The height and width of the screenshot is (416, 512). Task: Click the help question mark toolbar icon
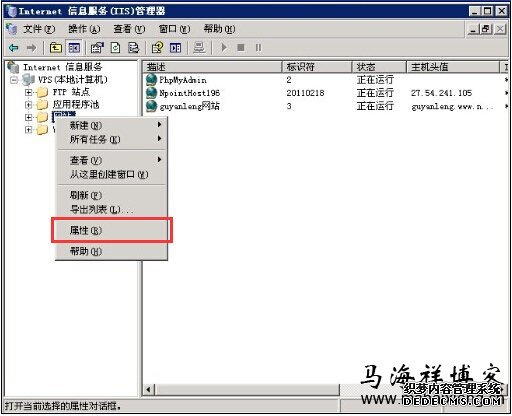pyautogui.click(x=157, y=48)
